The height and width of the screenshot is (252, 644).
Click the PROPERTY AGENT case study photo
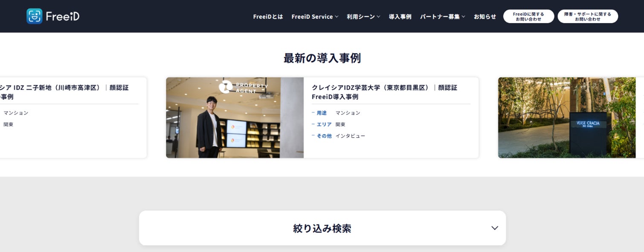234,117
